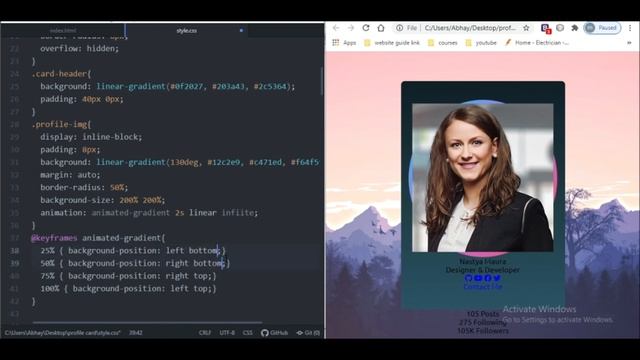This screenshot has height=360, width=640.
Task: Click the Chrome address bar URL
Action: point(470,28)
